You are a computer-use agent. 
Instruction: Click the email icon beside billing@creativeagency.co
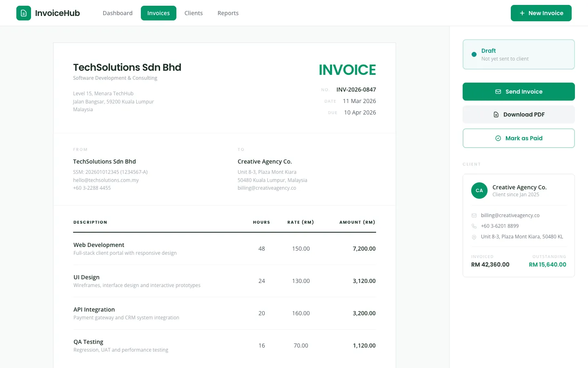[474, 215]
